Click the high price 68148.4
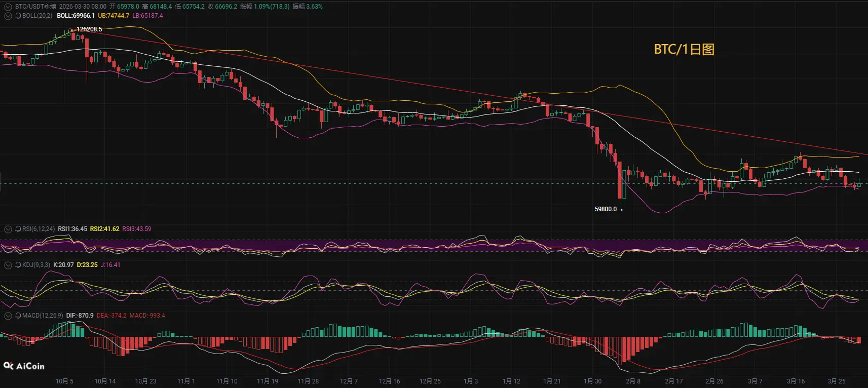 161,7
